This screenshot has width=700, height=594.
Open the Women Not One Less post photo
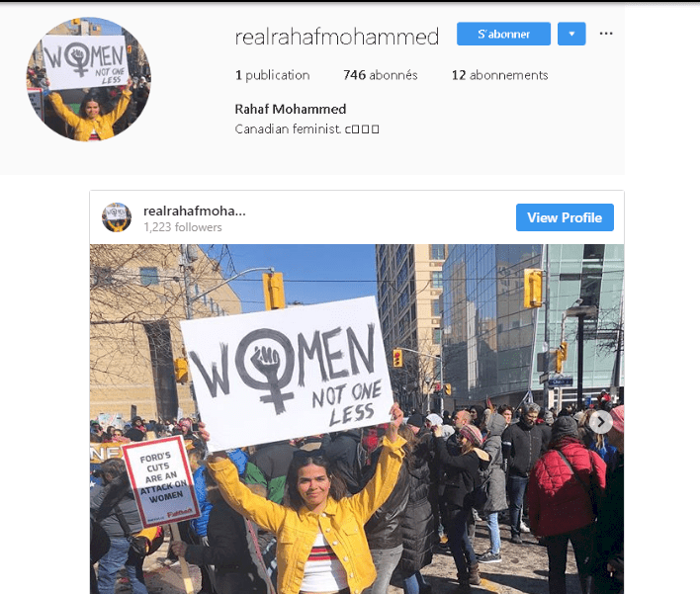357,419
